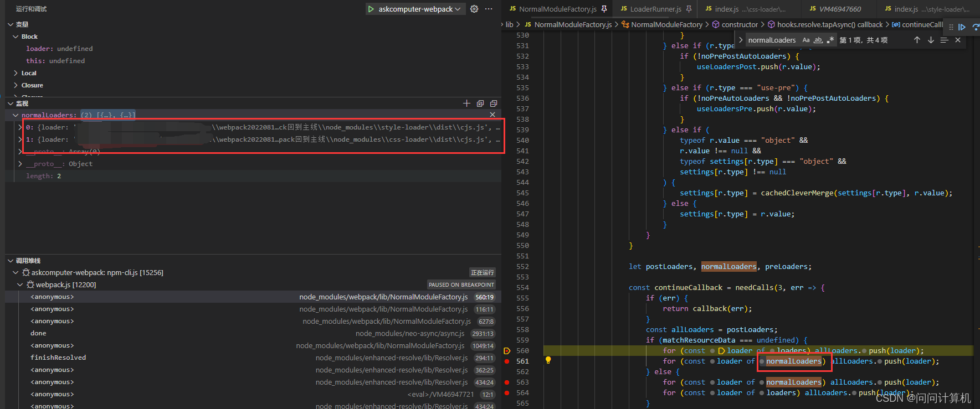
Task: Remove the breakpoint on line 564
Action: pyautogui.click(x=507, y=393)
